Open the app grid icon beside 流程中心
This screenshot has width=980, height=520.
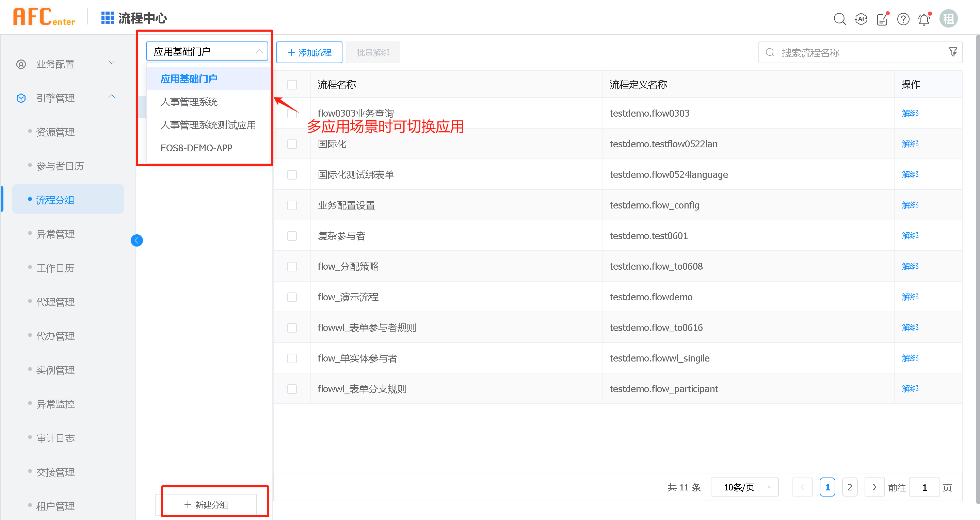point(107,18)
